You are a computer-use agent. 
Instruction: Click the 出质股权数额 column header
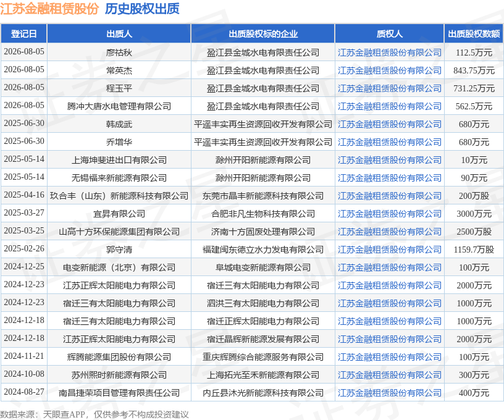[474, 34]
